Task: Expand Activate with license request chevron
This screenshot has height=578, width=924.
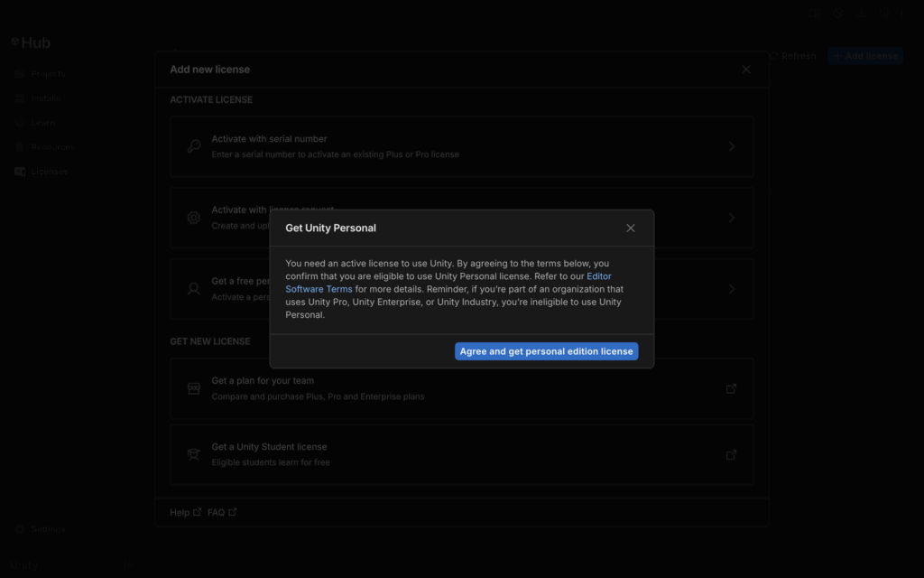Action: [x=732, y=218]
